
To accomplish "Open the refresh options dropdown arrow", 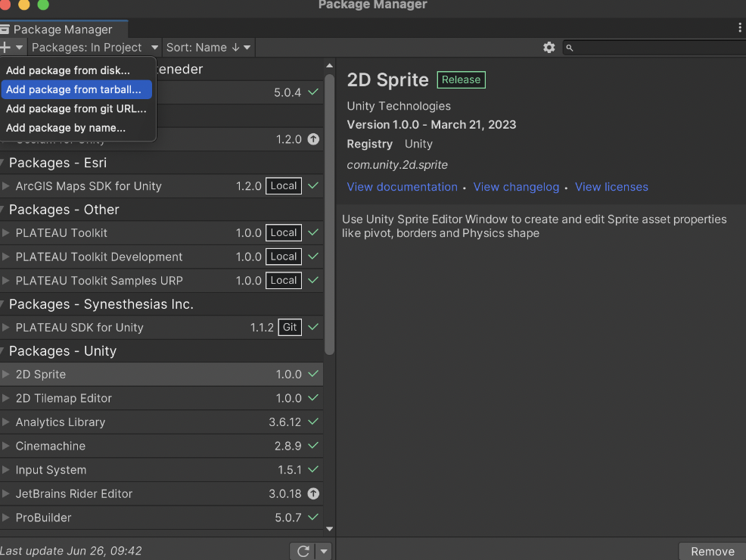I will point(324,551).
